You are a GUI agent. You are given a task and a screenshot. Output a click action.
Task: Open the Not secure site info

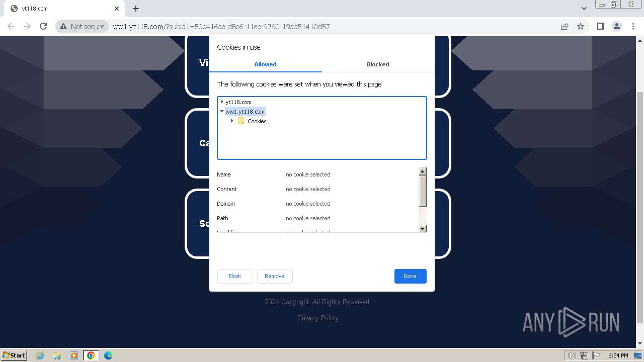click(82, 26)
